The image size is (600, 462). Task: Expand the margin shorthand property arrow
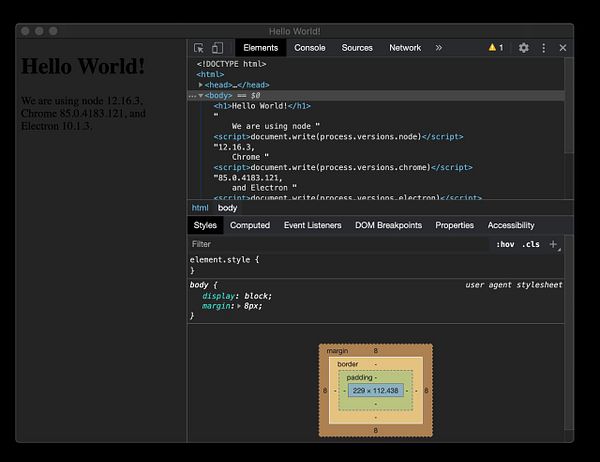click(x=238, y=306)
